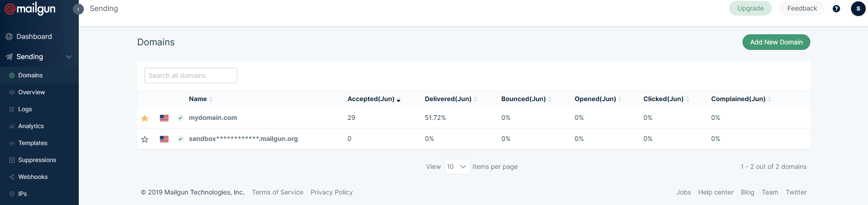This screenshot has width=868, height=205.
Task: Sort by Clicked(Jun) column
Action: point(666,99)
